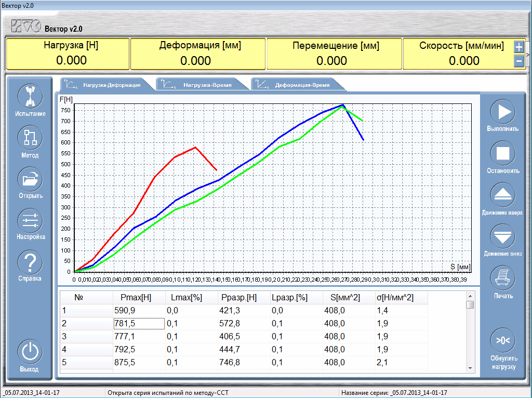This screenshot has height=398, width=532.
Task: Click the Pmax[H] column header
Action: [x=139, y=298]
